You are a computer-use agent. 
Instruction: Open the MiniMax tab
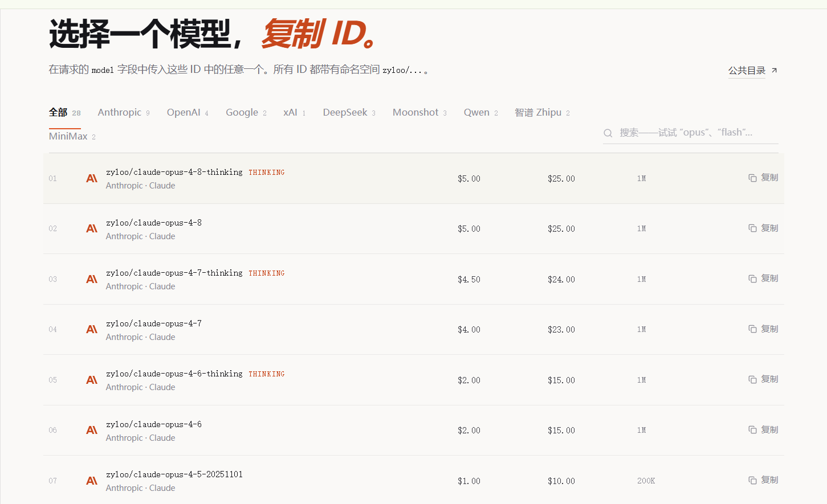(72, 137)
